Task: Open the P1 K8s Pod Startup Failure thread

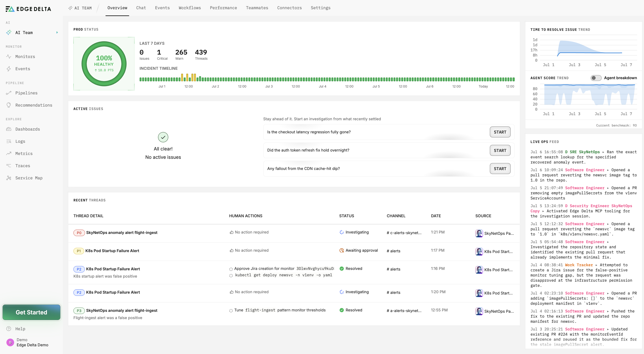Action: coord(112,251)
